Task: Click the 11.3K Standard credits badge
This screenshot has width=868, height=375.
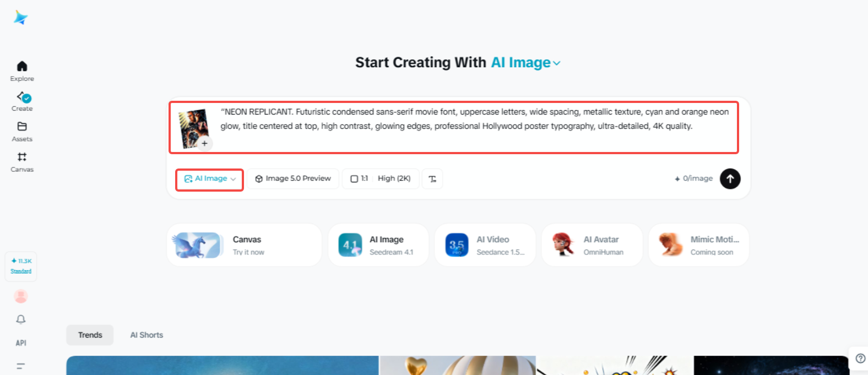Action: [21, 266]
